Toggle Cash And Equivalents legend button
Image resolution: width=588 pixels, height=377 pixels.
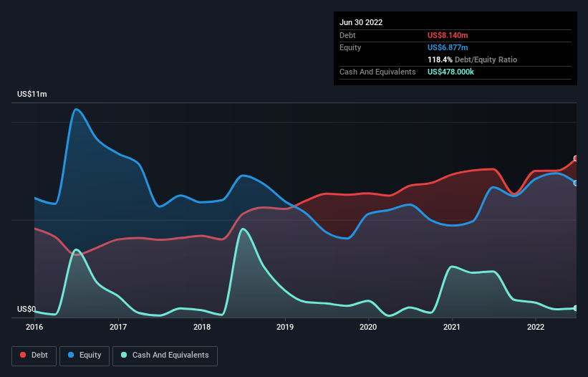point(165,355)
